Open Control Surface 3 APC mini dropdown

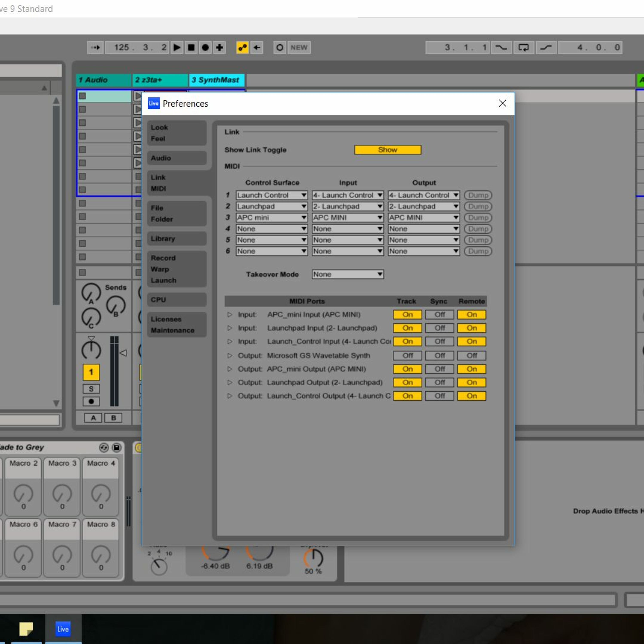click(272, 217)
